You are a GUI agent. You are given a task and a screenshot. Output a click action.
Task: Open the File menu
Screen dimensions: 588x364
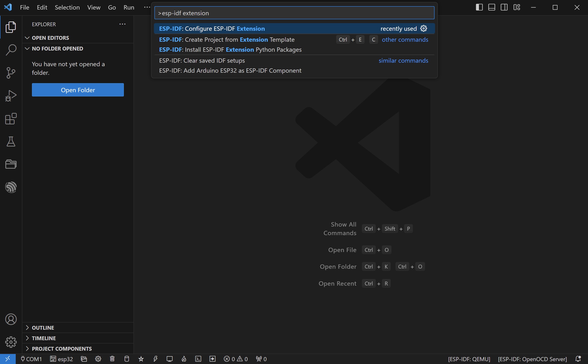(x=25, y=7)
